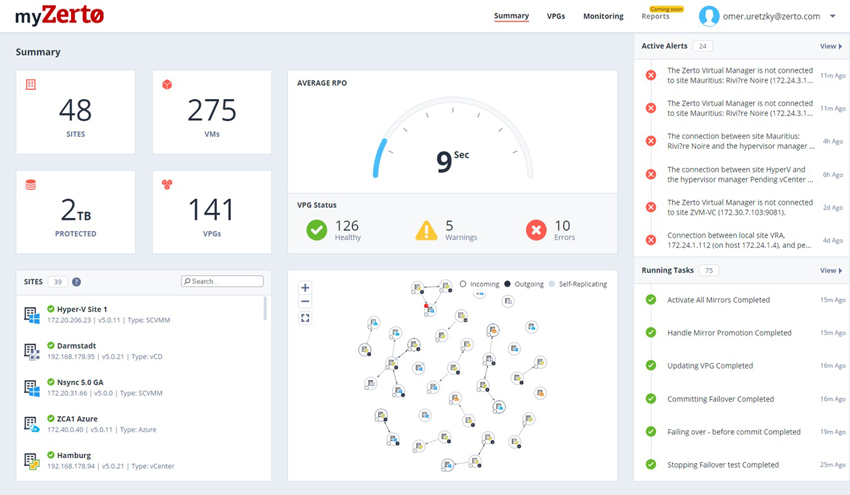850x495 pixels.
Task: Click the VPGs cluster icon on 141 card
Action: [167, 184]
